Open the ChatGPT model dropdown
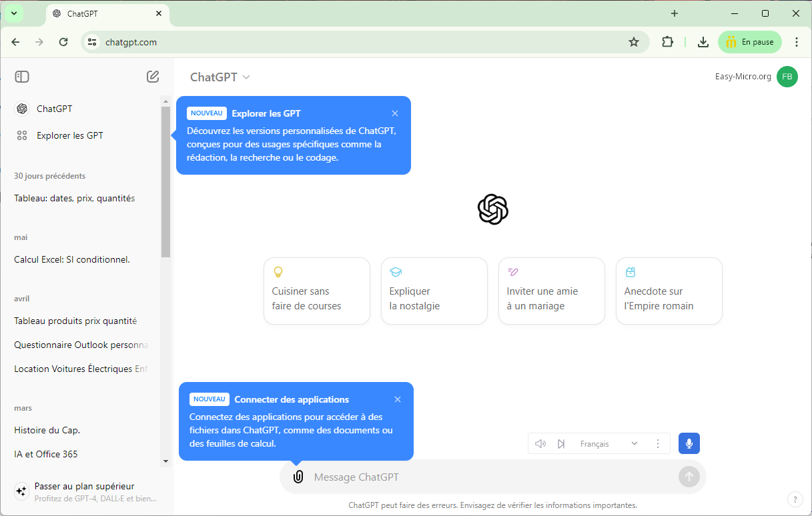 (x=220, y=77)
